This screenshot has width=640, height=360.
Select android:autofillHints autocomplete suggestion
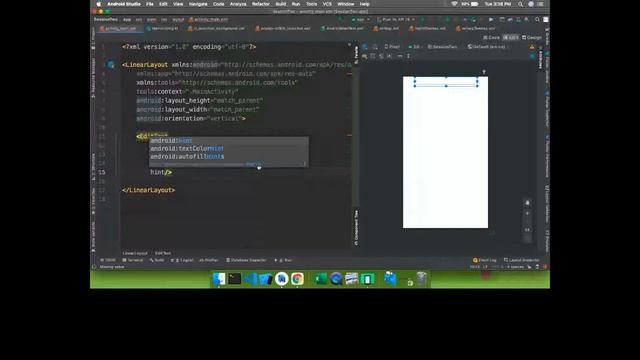(229, 157)
